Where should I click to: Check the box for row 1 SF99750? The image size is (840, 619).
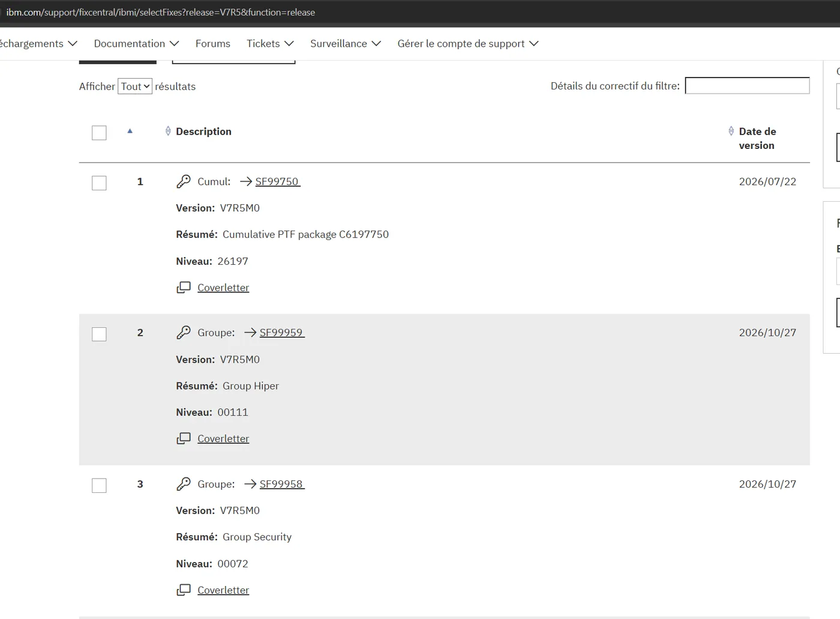click(99, 183)
